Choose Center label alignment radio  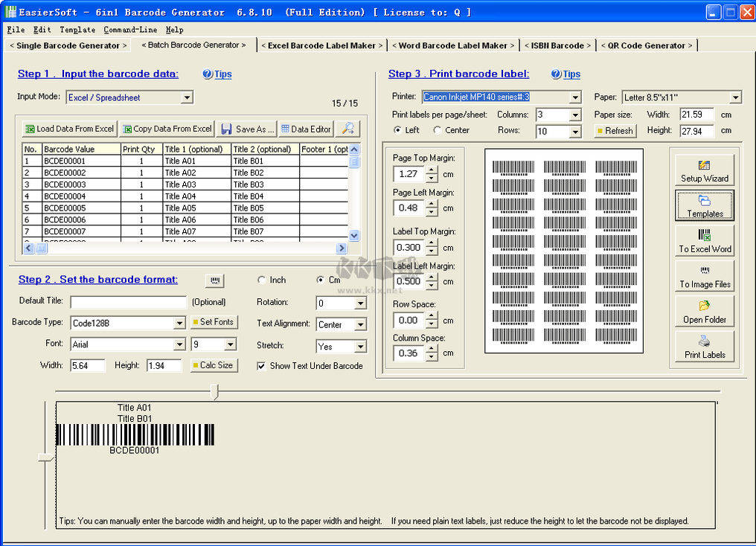pyautogui.click(x=438, y=130)
